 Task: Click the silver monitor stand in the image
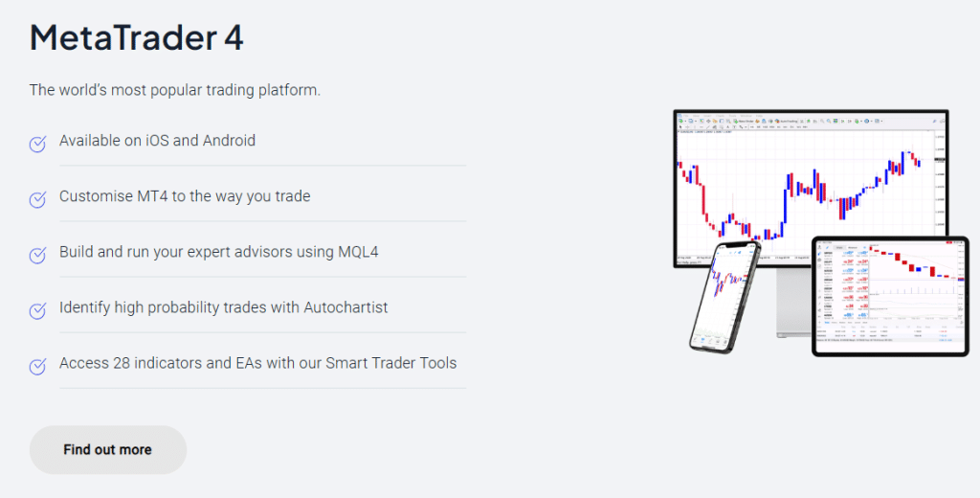(x=791, y=303)
